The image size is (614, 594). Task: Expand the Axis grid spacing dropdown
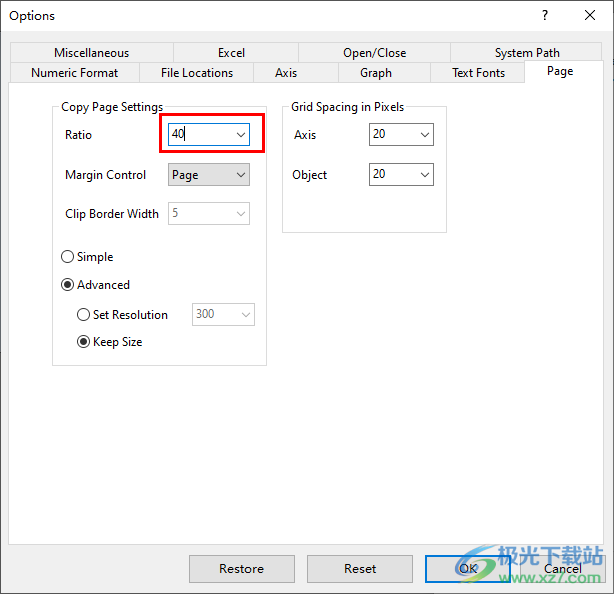425,135
